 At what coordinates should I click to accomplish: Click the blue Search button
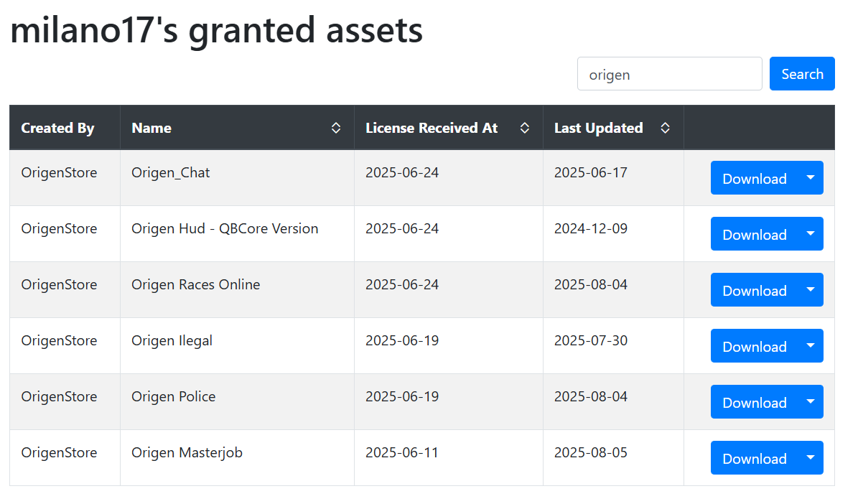tap(802, 74)
